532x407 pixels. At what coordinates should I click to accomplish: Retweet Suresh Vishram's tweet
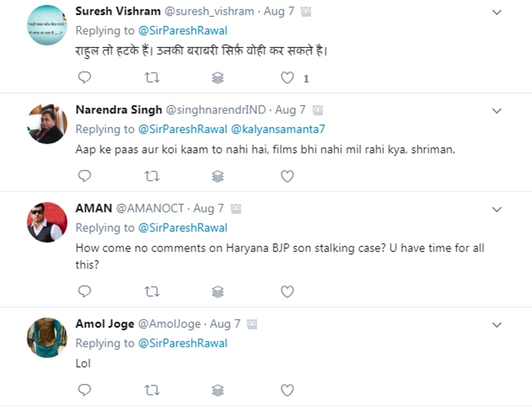(x=152, y=78)
